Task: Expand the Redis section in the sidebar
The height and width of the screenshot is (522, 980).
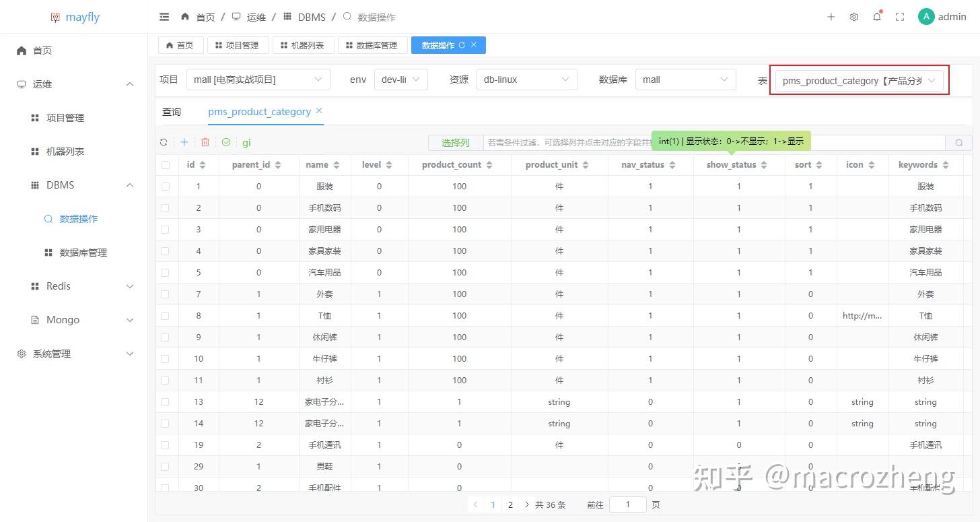Action: (74, 286)
